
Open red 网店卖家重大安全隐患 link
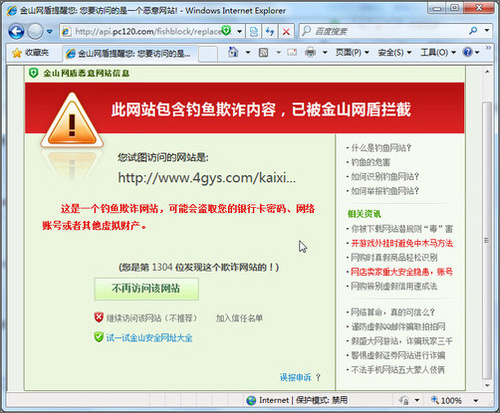click(x=402, y=272)
